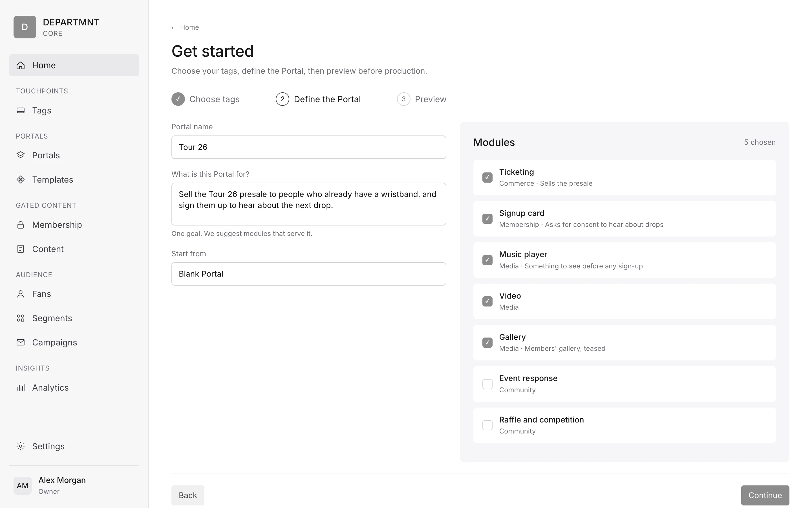Click the AM user avatar

[23, 485]
